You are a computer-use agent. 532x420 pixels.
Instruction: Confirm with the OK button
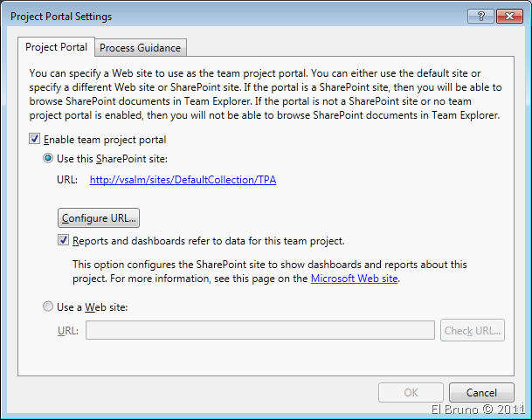coord(411,393)
